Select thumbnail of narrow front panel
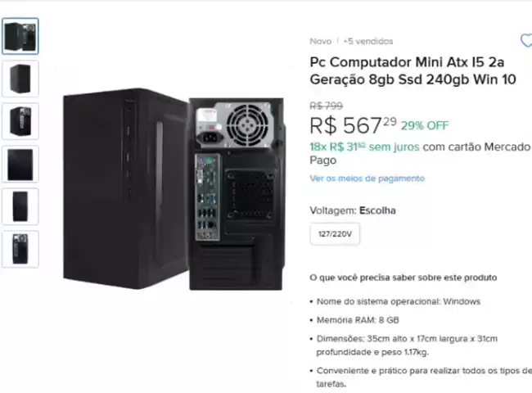 coord(20,206)
